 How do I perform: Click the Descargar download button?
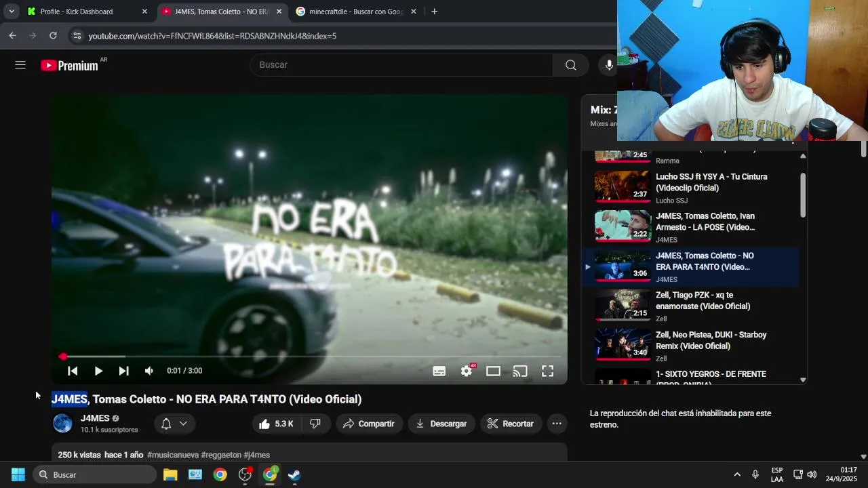441,424
